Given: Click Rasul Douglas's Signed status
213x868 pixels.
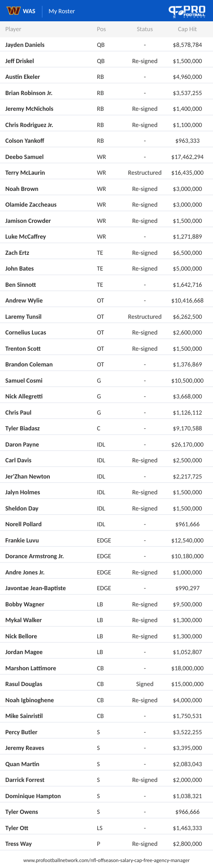Looking at the screenshot, I should (x=145, y=684).
